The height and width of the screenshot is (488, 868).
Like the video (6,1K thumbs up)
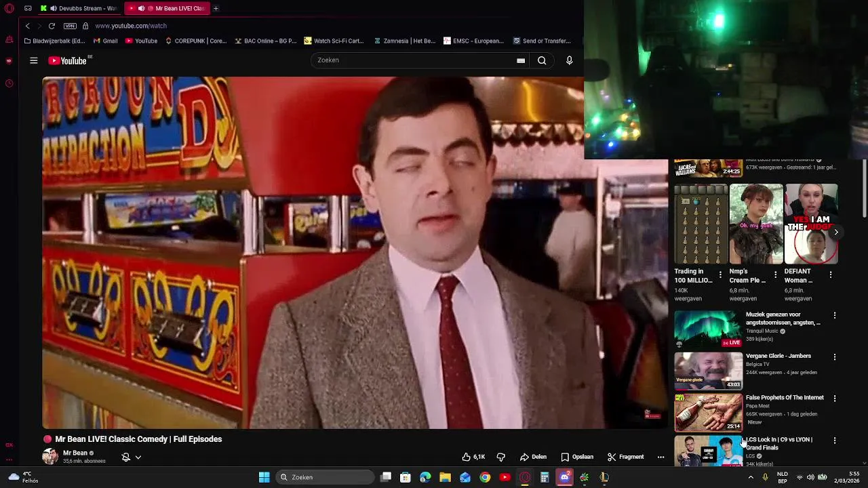click(x=473, y=457)
